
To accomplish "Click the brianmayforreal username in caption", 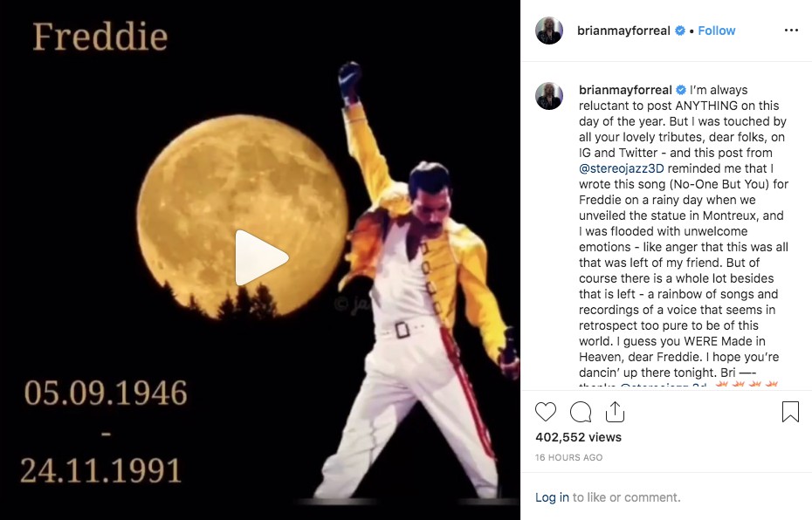I will click(x=625, y=90).
